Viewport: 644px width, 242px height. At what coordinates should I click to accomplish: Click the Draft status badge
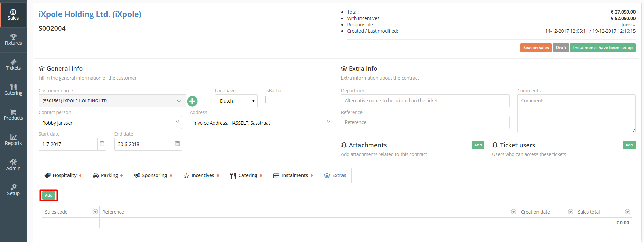pos(561,48)
